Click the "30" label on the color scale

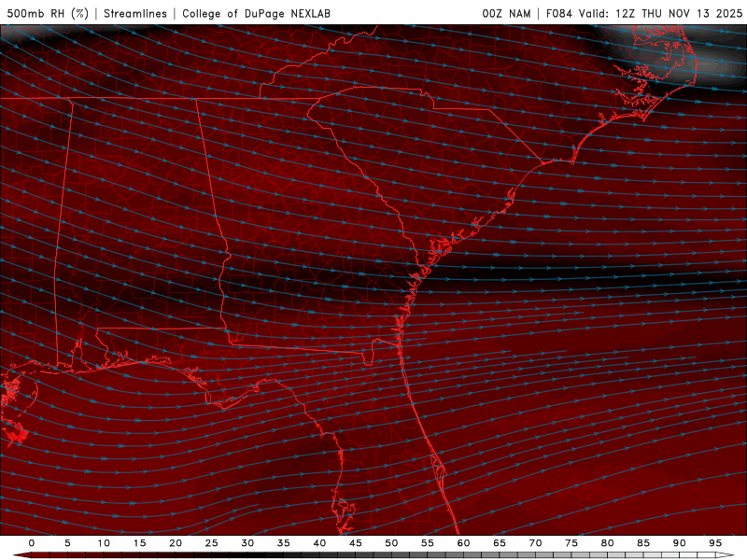[x=247, y=543]
